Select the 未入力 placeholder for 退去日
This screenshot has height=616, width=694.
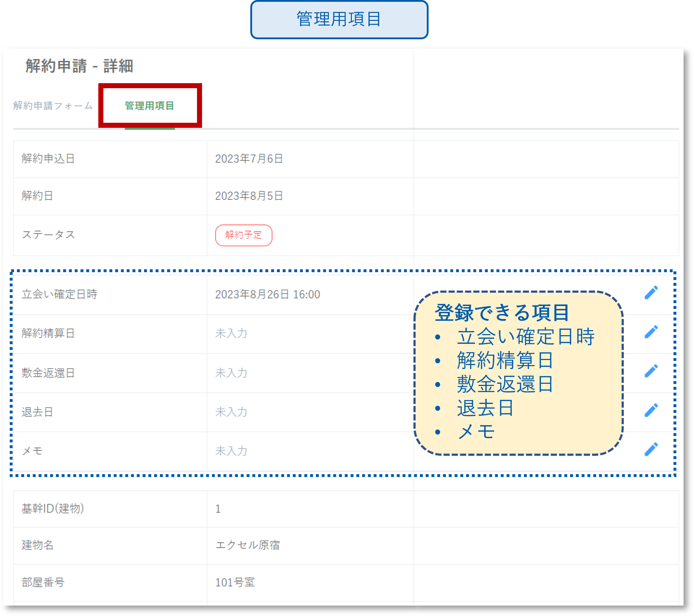231,412
